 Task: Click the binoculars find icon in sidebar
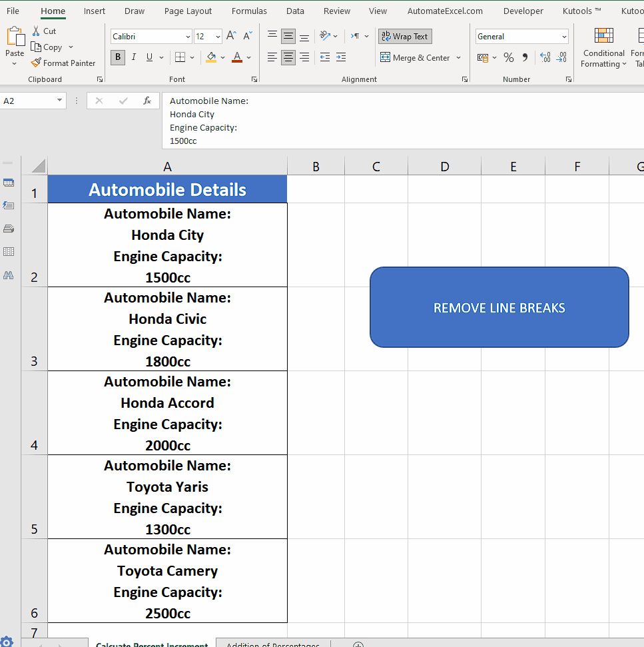(9, 275)
